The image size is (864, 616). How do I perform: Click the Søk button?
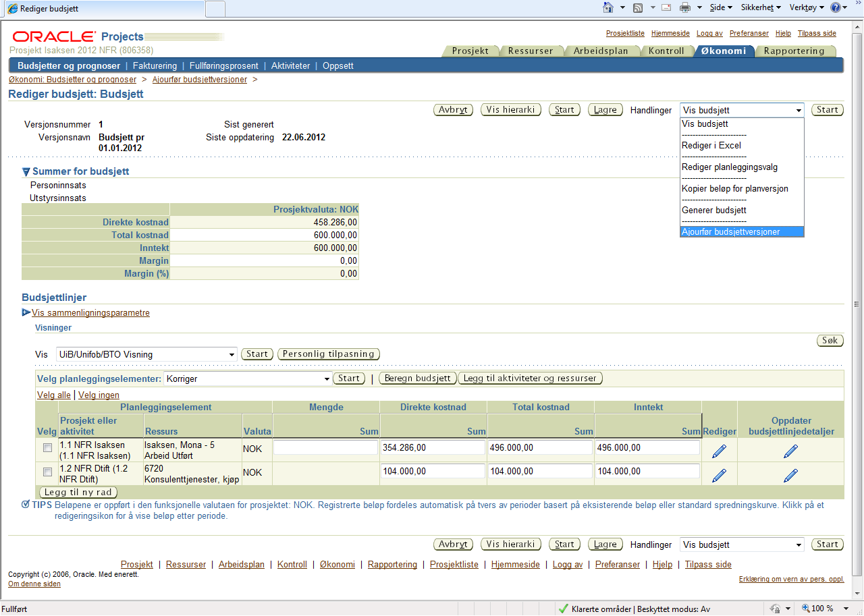[x=830, y=341]
